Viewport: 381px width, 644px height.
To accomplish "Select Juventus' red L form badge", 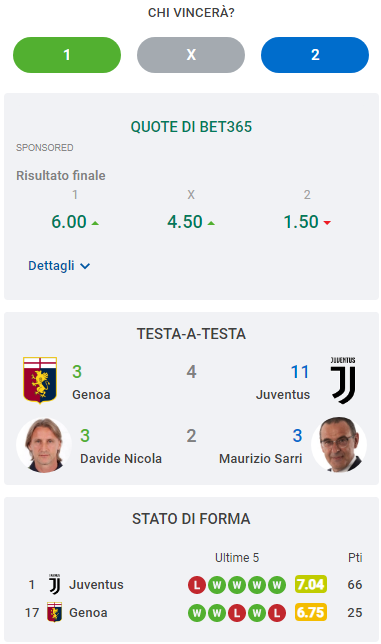I will pyautogui.click(x=197, y=585).
